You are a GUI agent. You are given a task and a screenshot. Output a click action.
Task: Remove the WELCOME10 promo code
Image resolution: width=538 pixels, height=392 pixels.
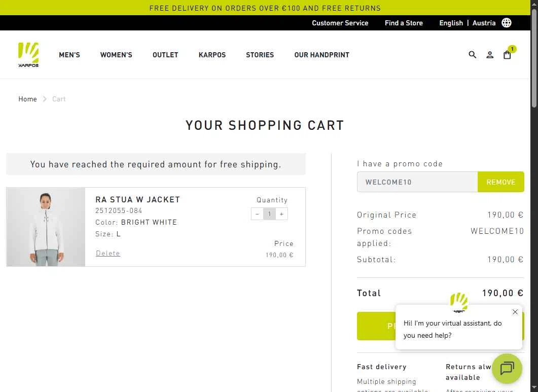click(500, 182)
